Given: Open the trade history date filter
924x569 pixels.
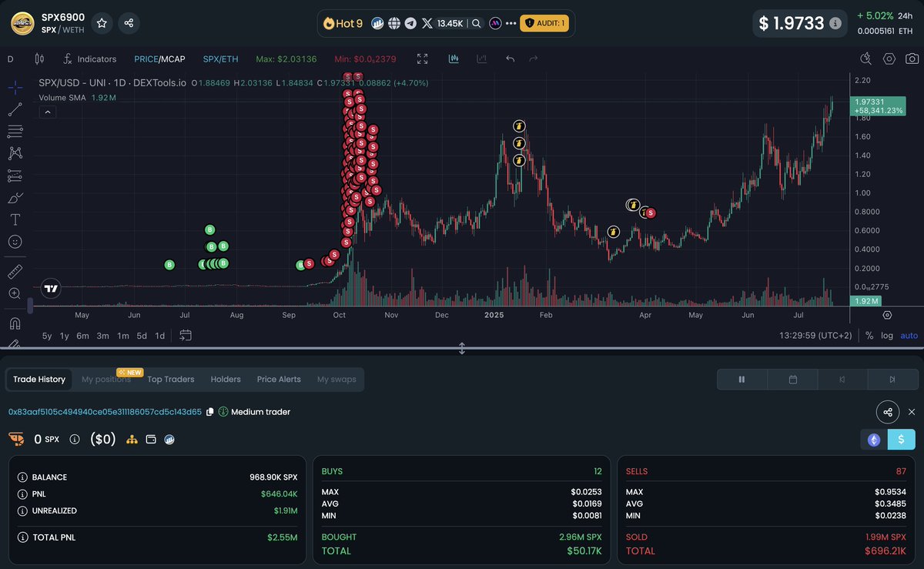Looking at the screenshot, I should pos(792,380).
